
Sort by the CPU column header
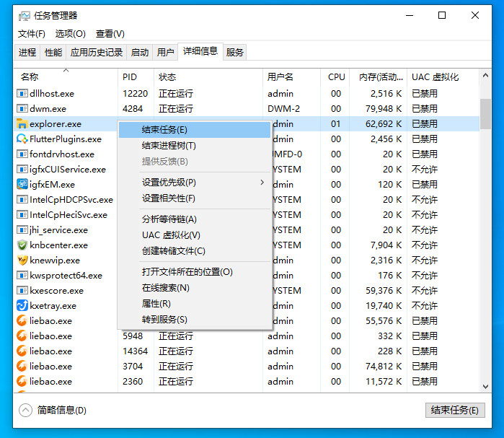pyautogui.click(x=336, y=76)
